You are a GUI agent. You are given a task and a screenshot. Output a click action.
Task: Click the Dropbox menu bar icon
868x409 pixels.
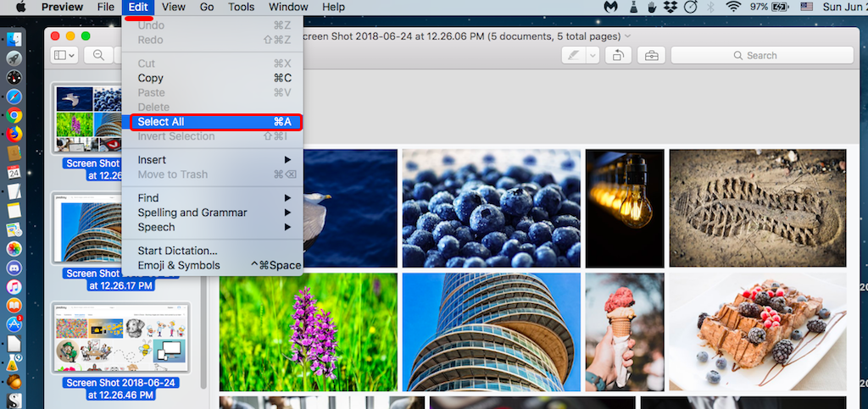coord(670,7)
